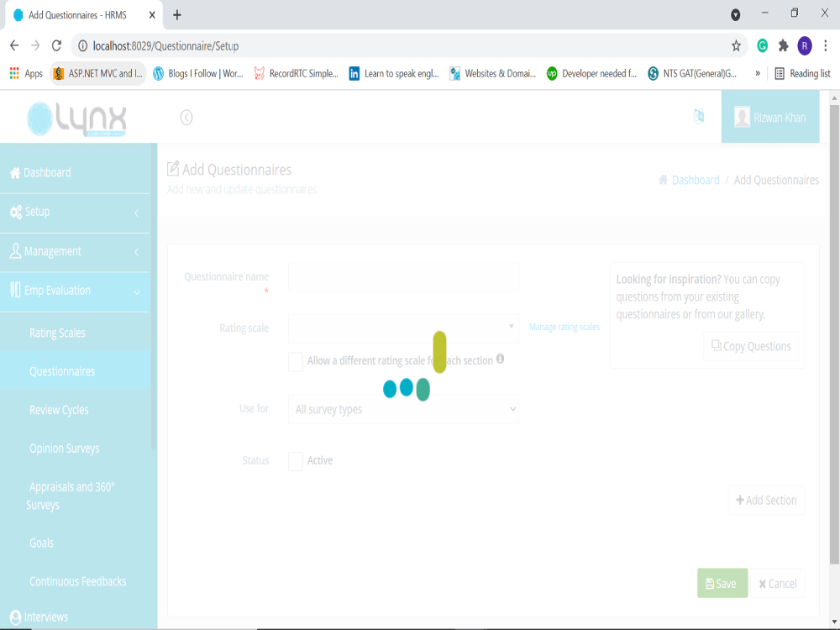Click Dashboard breadcrumb link
Viewport: 840px width, 630px height.
click(x=696, y=180)
